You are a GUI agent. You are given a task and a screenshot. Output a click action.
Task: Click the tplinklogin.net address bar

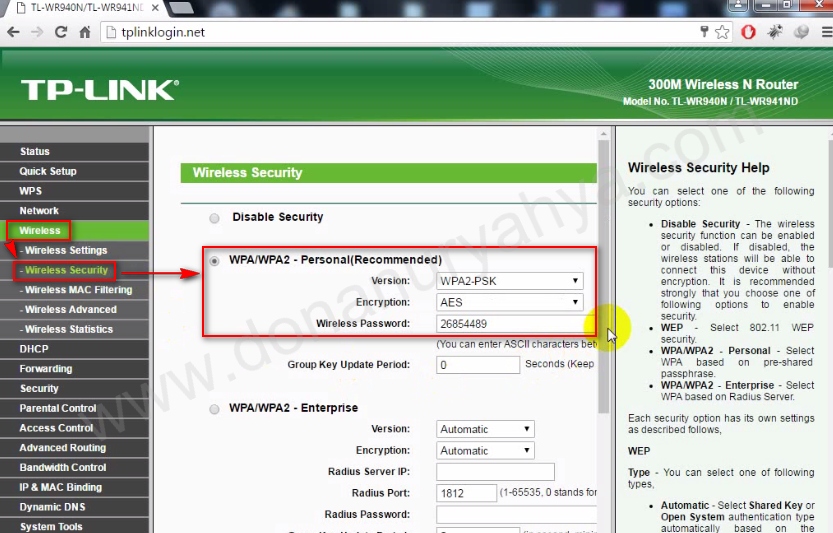point(398,32)
